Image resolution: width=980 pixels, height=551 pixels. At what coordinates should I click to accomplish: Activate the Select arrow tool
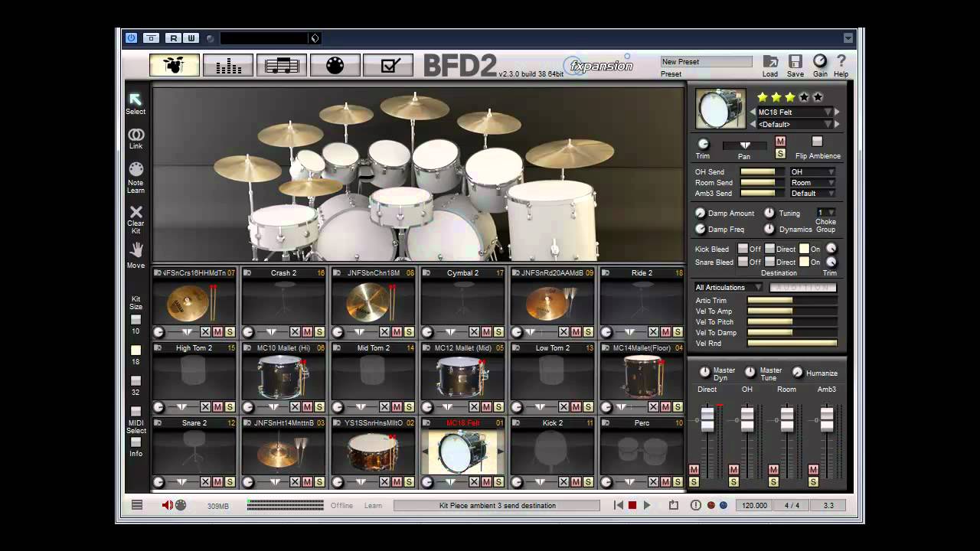pyautogui.click(x=136, y=99)
